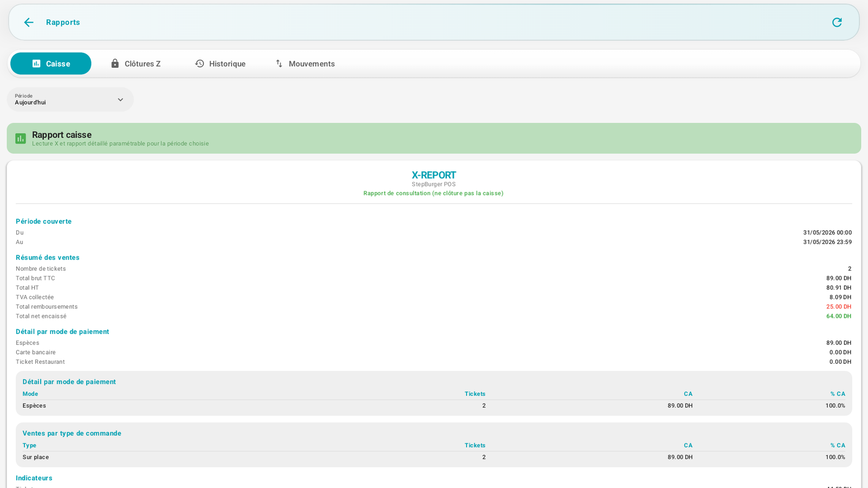
Task: Click the Rapport caisse heading
Action: pos(62,134)
